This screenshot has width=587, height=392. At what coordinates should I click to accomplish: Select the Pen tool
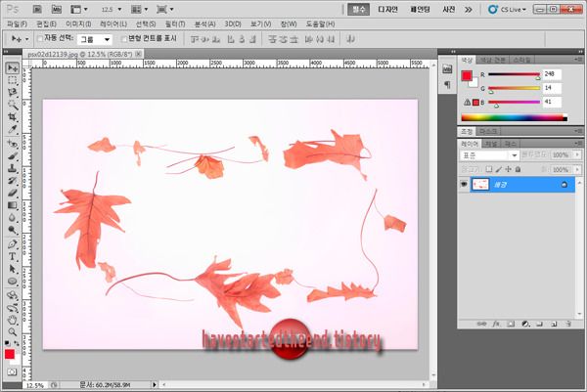click(x=13, y=244)
